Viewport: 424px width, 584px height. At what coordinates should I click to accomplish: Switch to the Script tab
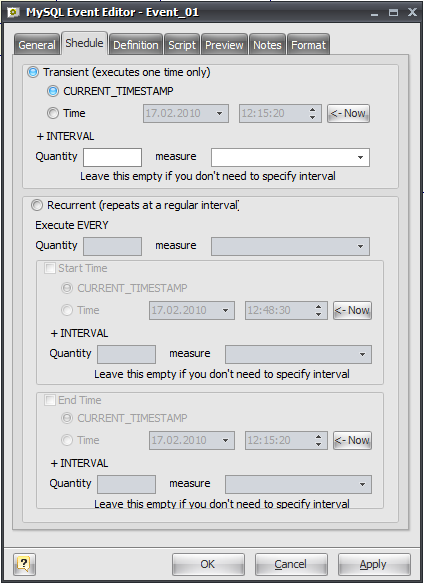coord(182,45)
